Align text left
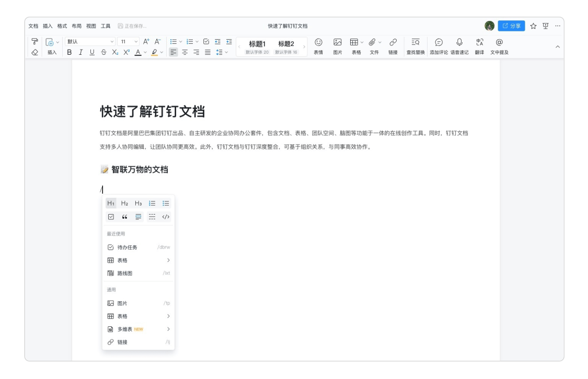Viewport: 588px width, 379px height. 173,52
